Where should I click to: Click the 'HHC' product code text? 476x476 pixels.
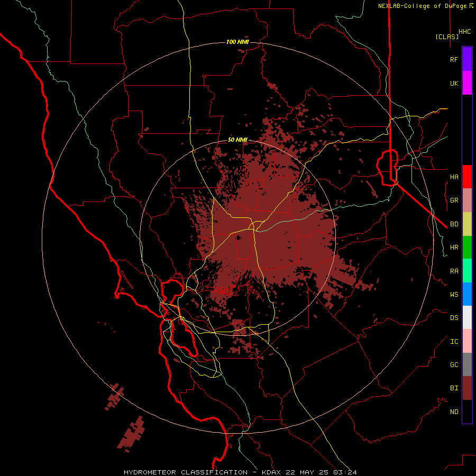coord(465,32)
